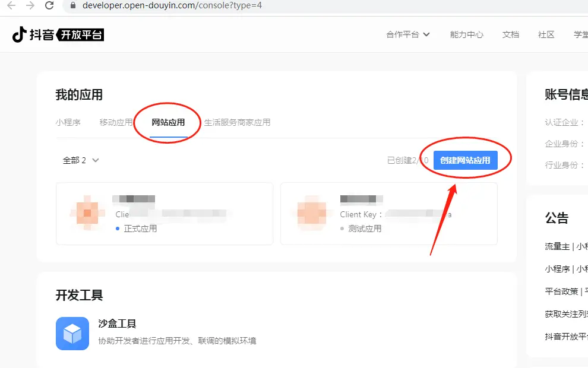The image size is (588, 368).
Task: Click the 已创建 count text
Action: 407,160
